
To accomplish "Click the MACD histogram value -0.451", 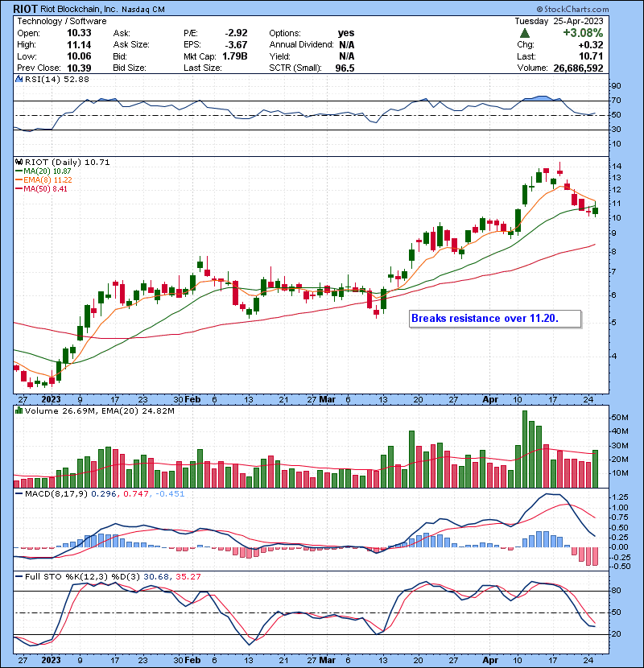I will click(170, 494).
